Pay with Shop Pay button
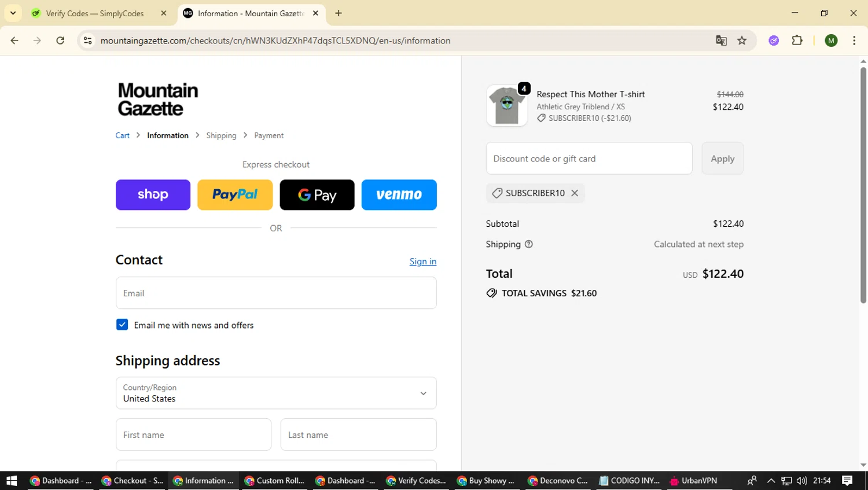 (x=153, y=195)
